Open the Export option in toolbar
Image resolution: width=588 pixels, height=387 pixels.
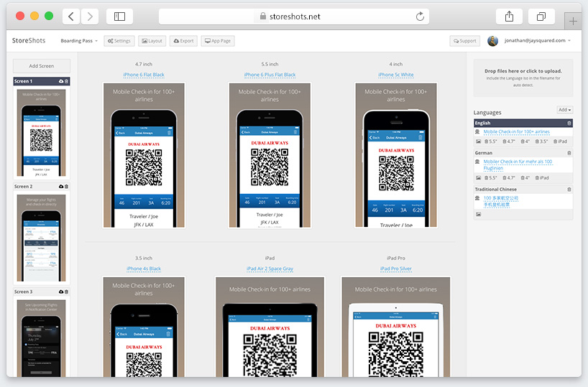point(184,41)
